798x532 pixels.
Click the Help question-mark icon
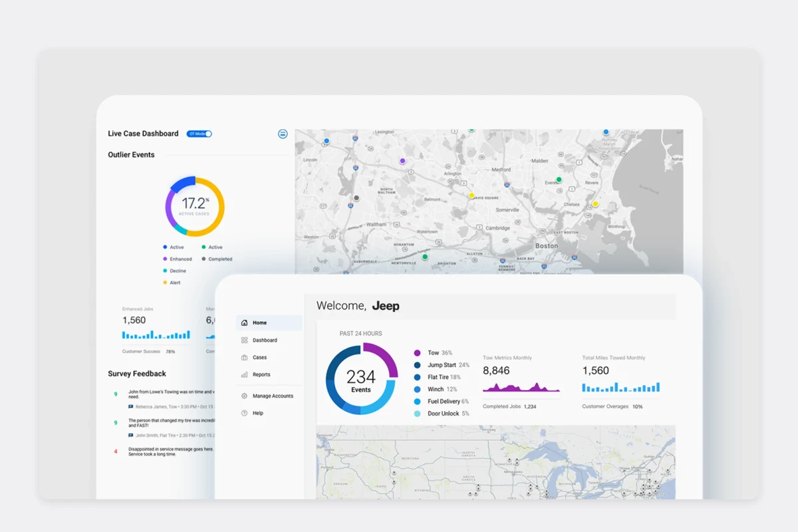click(244, 413)
